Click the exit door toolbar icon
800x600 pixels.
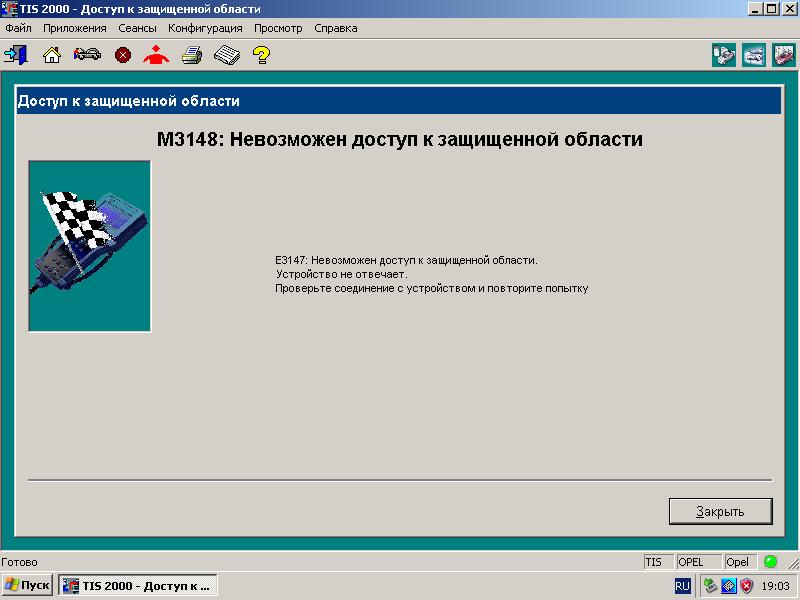[16, 55]
